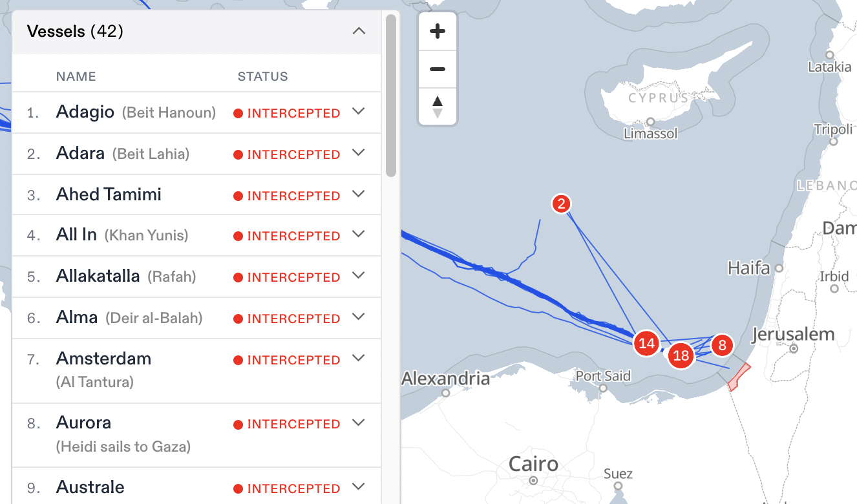857x504 pixels.
Task: Click the red highlighted Gaza area
Action: coord(739,378)
